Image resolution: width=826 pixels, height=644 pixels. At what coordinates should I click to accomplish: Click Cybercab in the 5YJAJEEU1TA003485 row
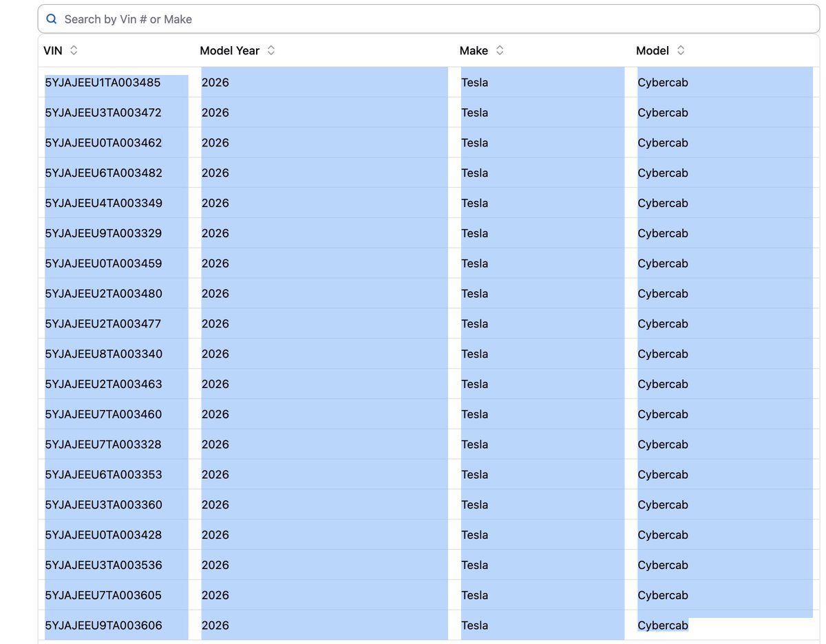(x=663, y=83)
